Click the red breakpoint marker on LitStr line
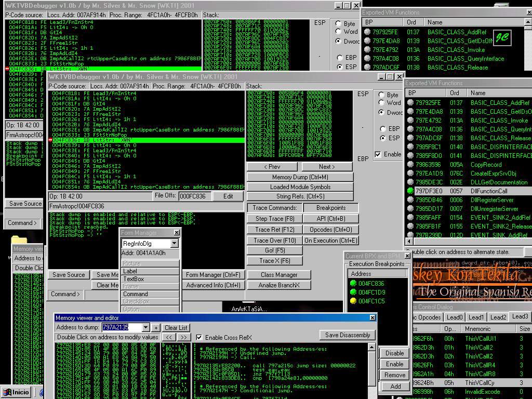The height and width of the screenshot is (399, 532). 50,140
